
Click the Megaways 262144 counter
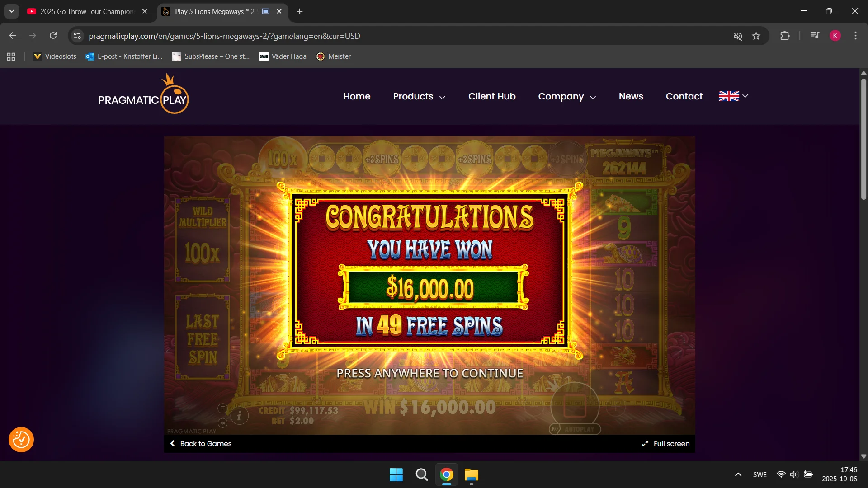[624, 161]
